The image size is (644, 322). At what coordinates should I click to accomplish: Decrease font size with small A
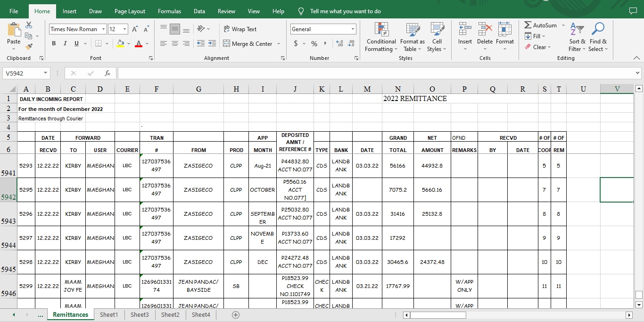(146, 29)
